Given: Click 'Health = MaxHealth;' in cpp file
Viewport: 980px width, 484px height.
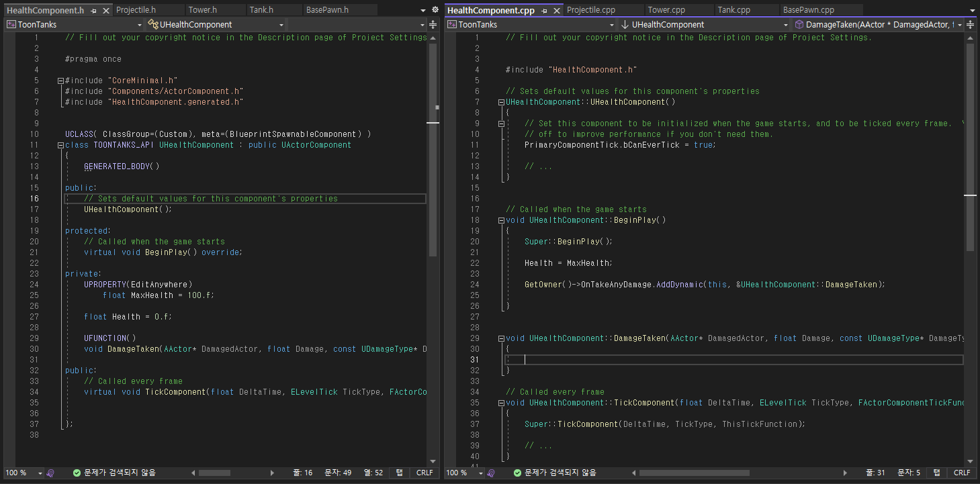Looking at the screenshot, I should pos(568,263).
